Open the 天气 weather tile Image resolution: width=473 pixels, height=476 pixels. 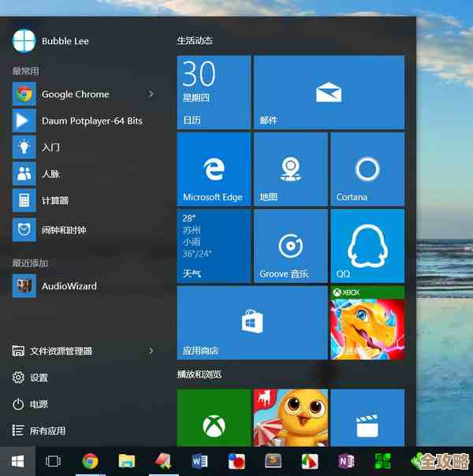click(x=214, y=246)
